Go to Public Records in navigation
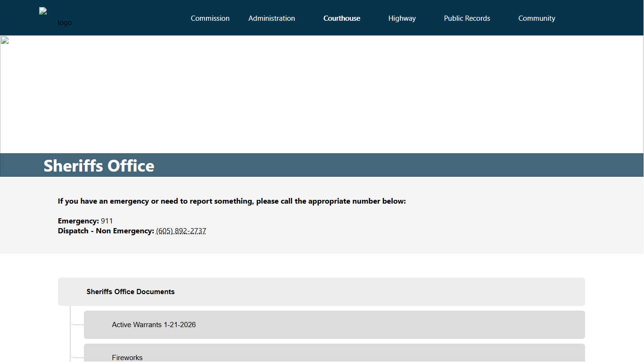This screenshot has height=362, width=644. point(467,18)
